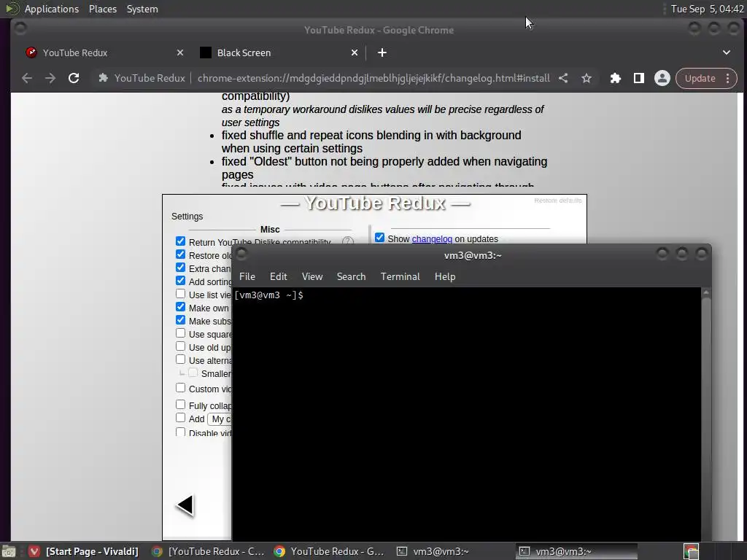Open the changelog link
The width and height of the screenshot is (747, 560).
pos(432,239)
